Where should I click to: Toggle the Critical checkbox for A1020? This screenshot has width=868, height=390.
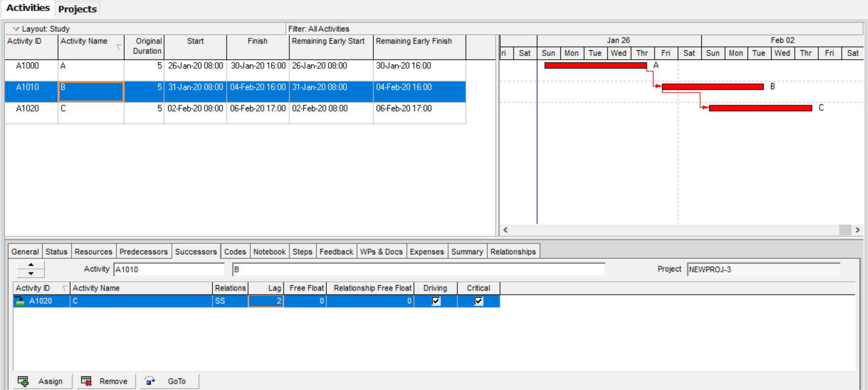[x=478, y=301]
